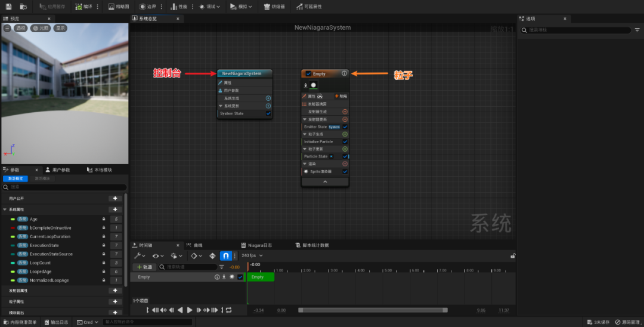Viewport: 644px width, 327px height.
Task: Switch to the 本地模块 tab
Action: 100,169
